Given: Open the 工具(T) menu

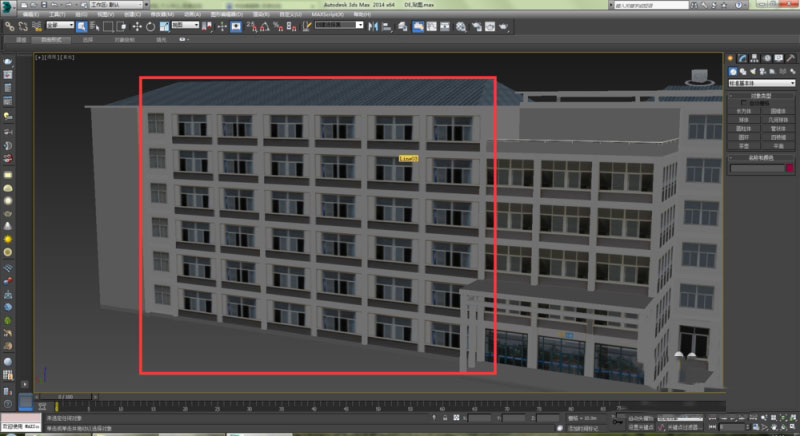Looking at the screenshot, I should [x=57, y=14].
